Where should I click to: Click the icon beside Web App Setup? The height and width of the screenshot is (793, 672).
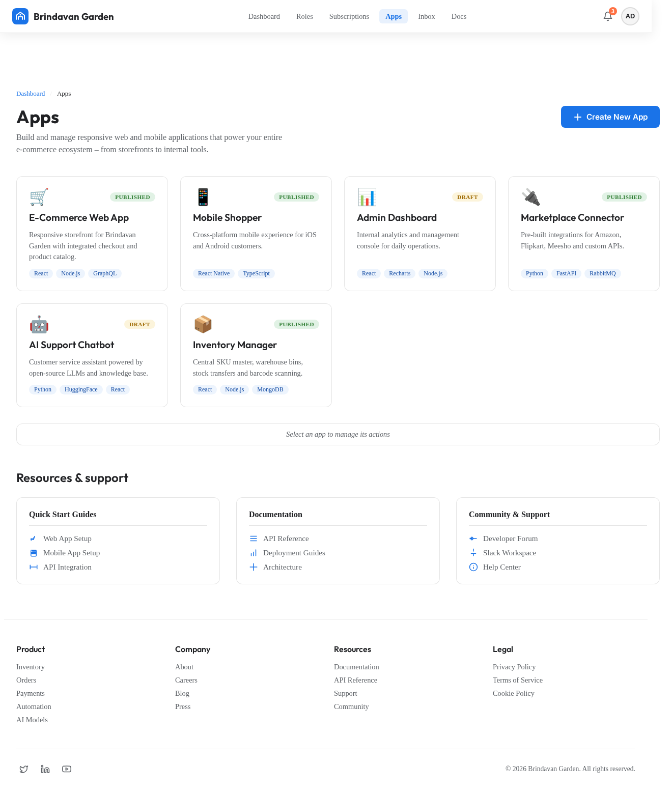33,539
